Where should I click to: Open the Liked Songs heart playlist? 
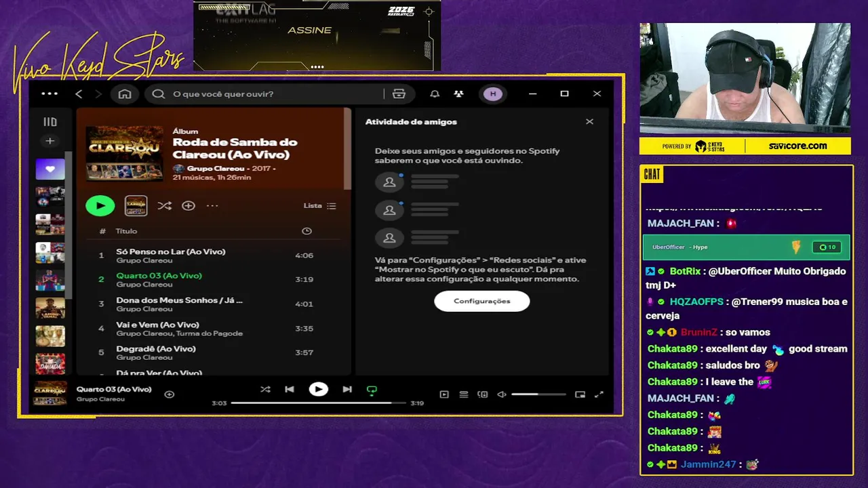[x=50, y=169]
